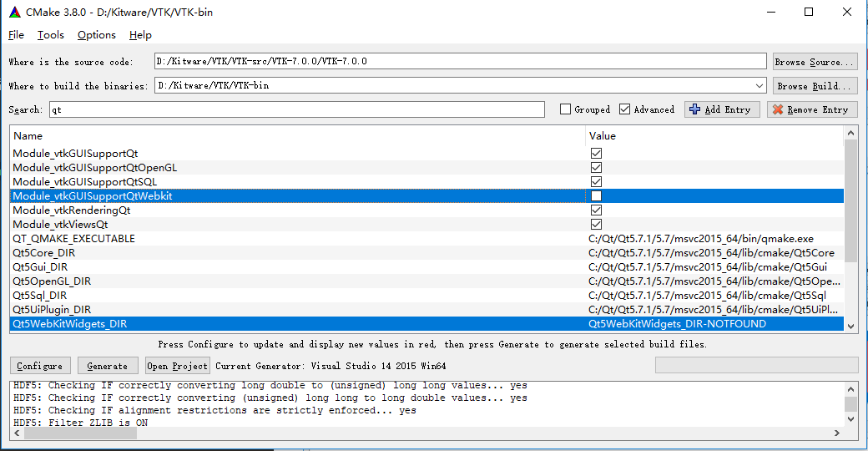The height and width of the screenshot is (451, 868).
Task: Uncheck Module_vtkGUISupportQt value checkbox
Action: 596,154
